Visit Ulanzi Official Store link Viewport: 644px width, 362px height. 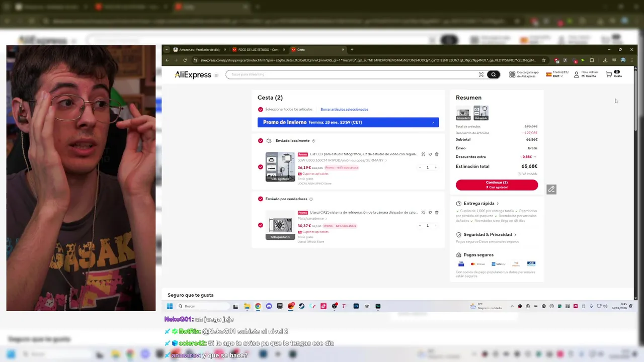pos(311,242)
